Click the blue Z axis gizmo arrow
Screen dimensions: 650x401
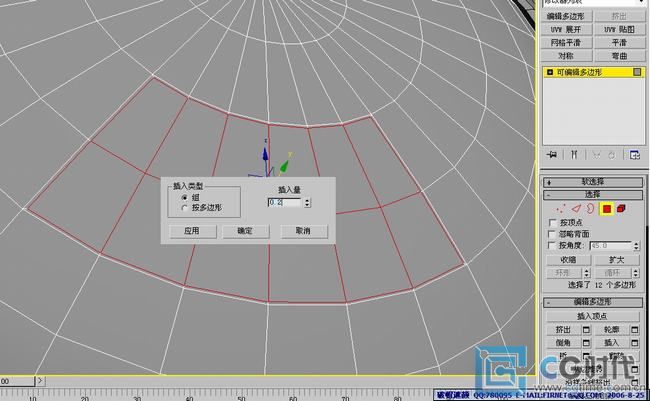click(x=265, y=156)
